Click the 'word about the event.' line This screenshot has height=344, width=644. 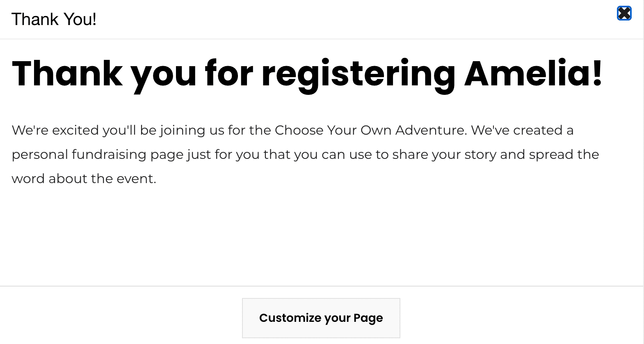pos(84,179)
